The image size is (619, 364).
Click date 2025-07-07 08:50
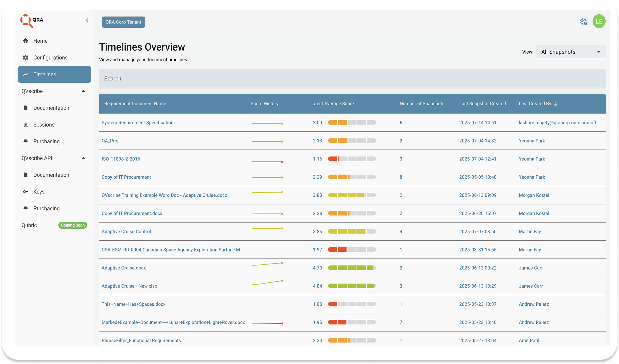coord(478,232)
